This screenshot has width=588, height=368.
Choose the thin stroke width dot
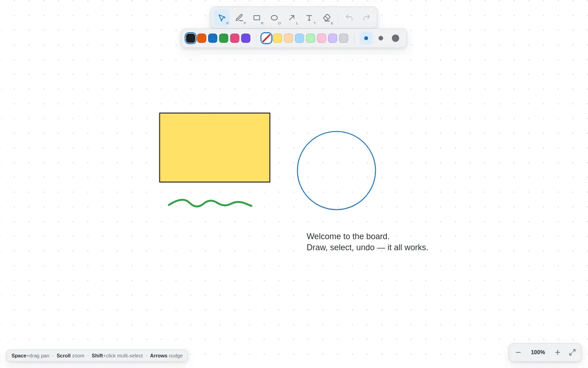[x=366, y=38]
